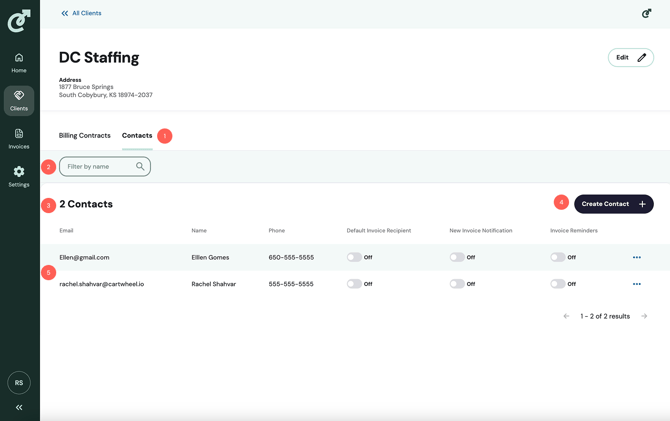Open the Home icon in sidebar

coord(19,62)
